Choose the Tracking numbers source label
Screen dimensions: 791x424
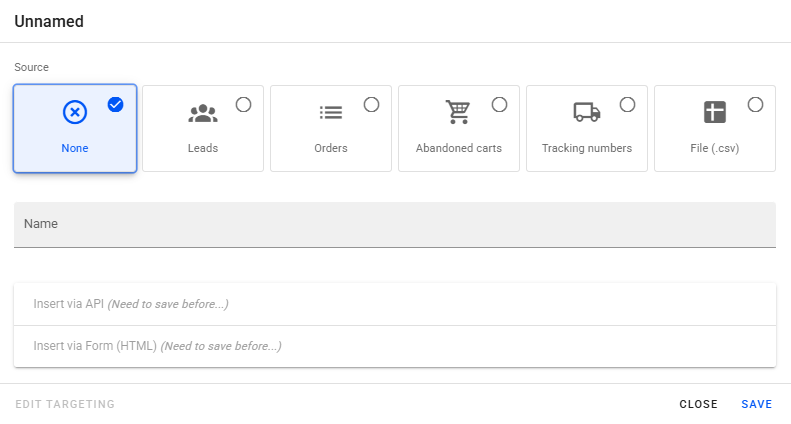click(x=587, y=148)
